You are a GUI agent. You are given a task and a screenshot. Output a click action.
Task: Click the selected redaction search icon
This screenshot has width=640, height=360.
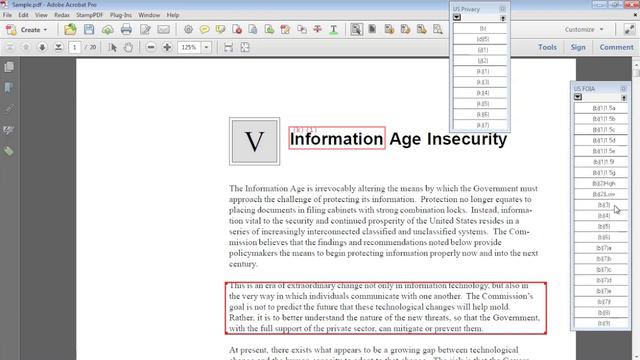356,29
